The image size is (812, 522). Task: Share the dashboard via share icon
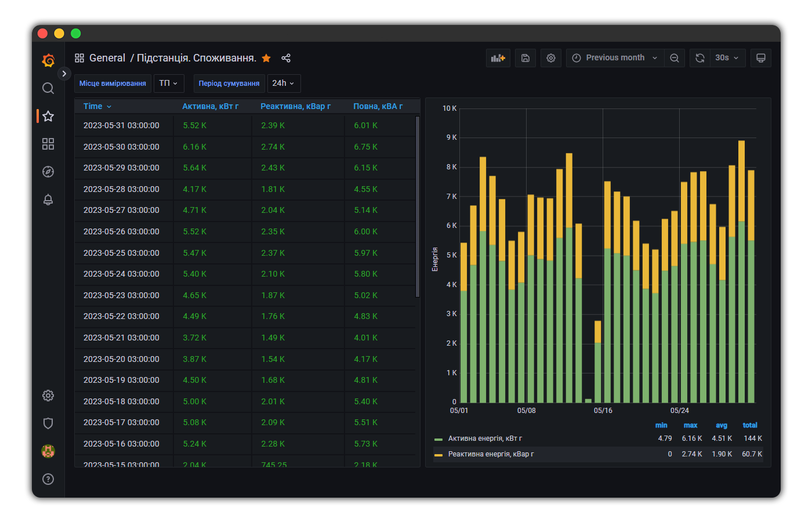pos(286,58)
